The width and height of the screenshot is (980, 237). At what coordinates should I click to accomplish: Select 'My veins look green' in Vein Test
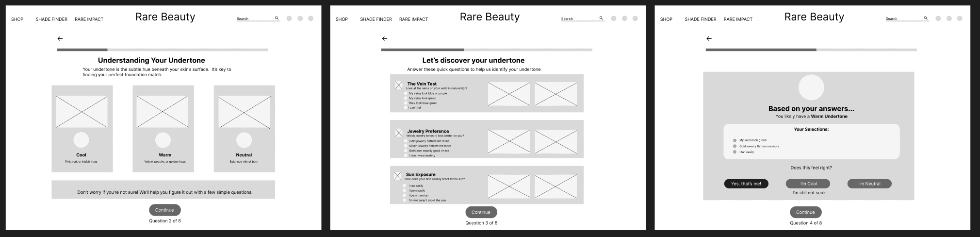(x=406, y=98)
